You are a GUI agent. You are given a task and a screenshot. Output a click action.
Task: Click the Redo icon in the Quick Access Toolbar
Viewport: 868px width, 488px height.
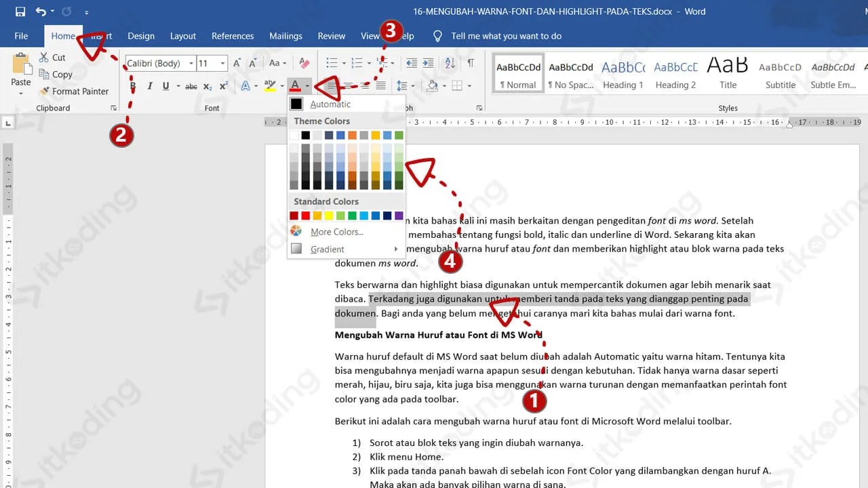(x=66, y=12)
